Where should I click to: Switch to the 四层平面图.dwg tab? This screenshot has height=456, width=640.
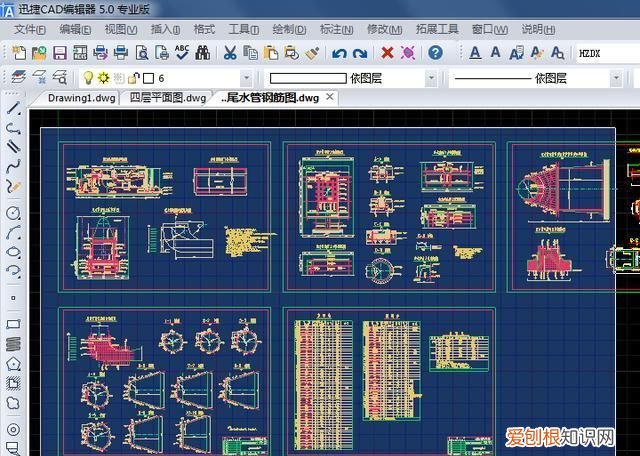(x=168, y=98)
